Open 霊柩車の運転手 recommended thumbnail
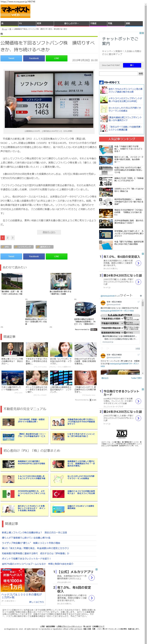This screenshot has width=147, height=644. (x=85, y=309)
